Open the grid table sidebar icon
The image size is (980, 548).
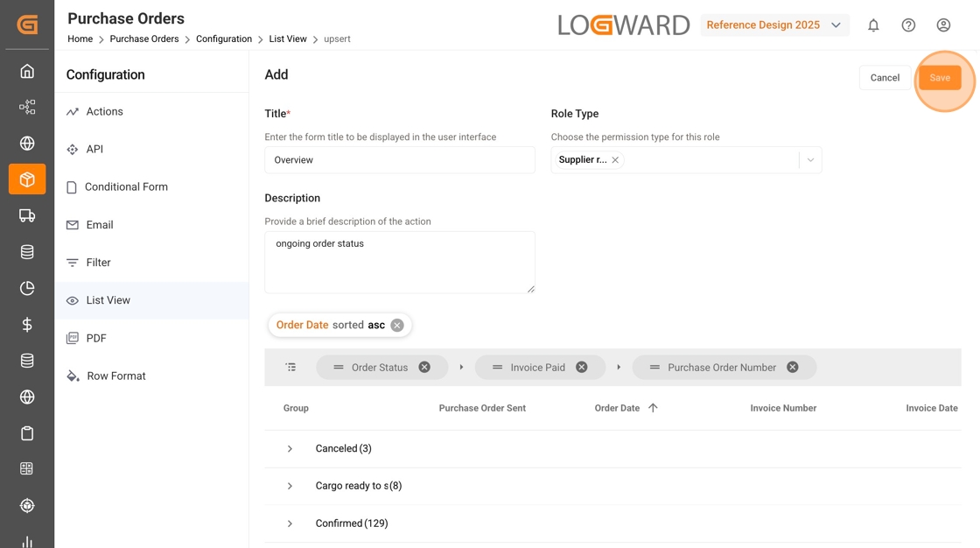[27, 468]
